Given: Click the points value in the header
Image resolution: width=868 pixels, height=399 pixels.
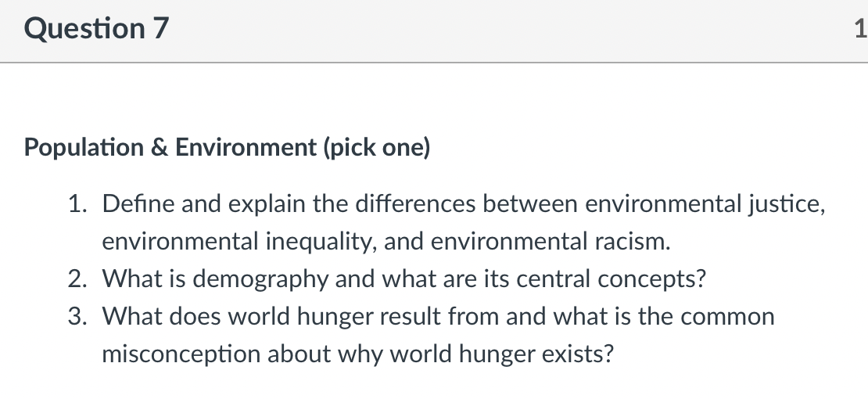Looking at the screenshot, I should click(861, 28).
